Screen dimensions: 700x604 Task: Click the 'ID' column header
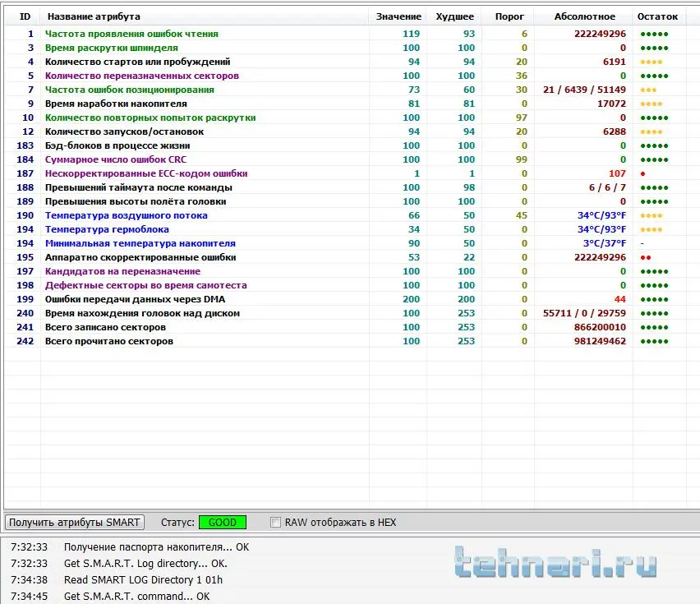click(25, 16)
